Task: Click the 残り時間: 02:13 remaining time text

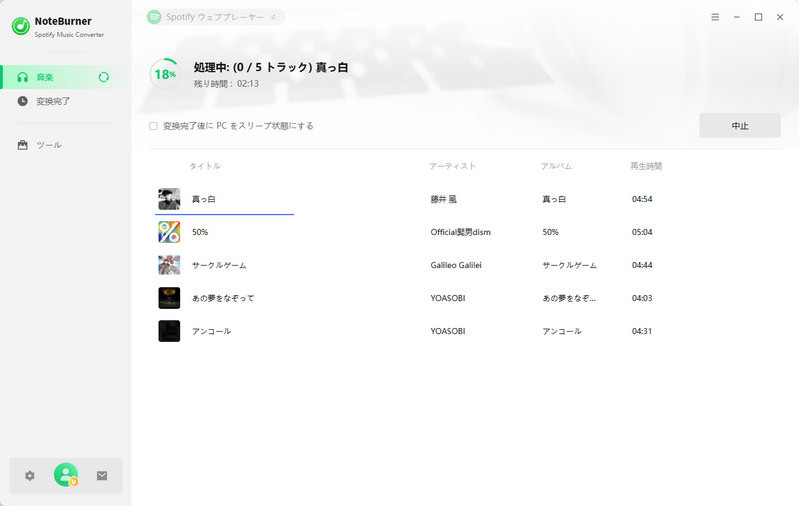Action: [x=226, y=84]
